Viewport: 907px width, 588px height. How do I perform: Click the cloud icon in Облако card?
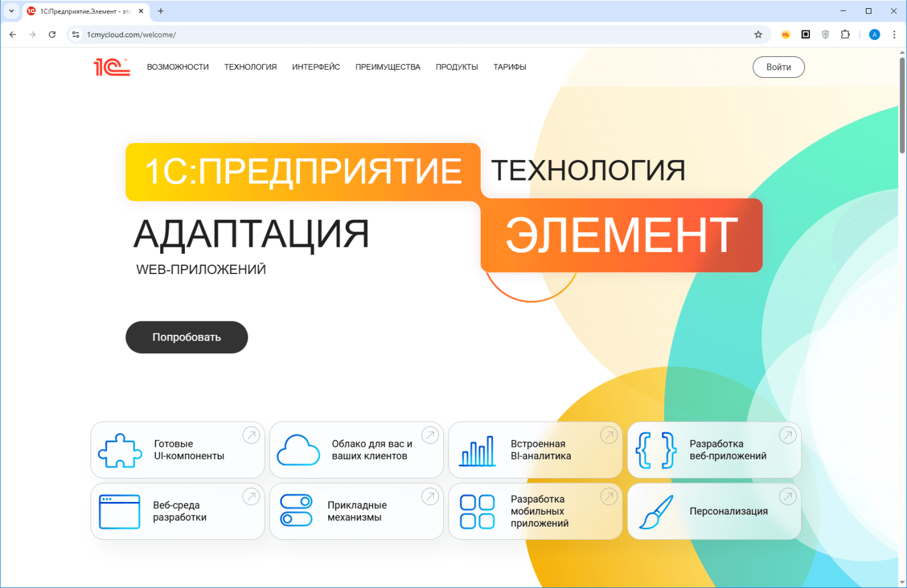pyautogui.click(x=298, y=450)
